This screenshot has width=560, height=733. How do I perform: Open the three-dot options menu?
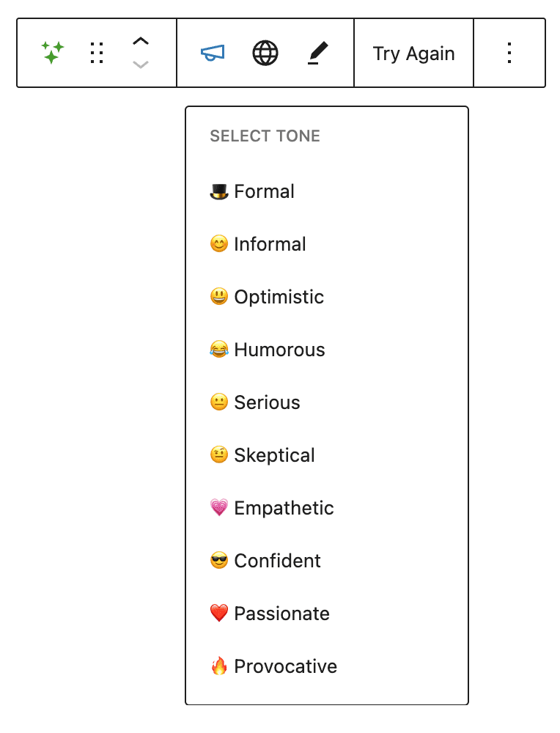[509, 52]
